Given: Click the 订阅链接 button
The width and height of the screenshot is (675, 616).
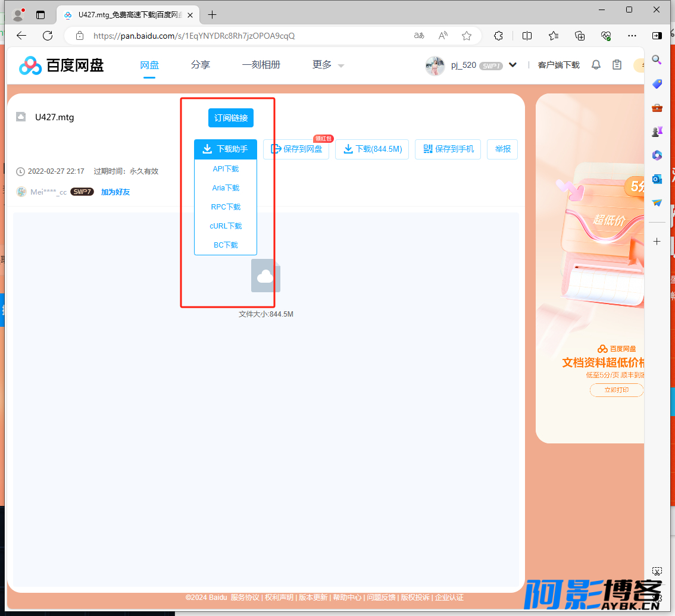Looking at the screenshot, I should pos(231,118).
